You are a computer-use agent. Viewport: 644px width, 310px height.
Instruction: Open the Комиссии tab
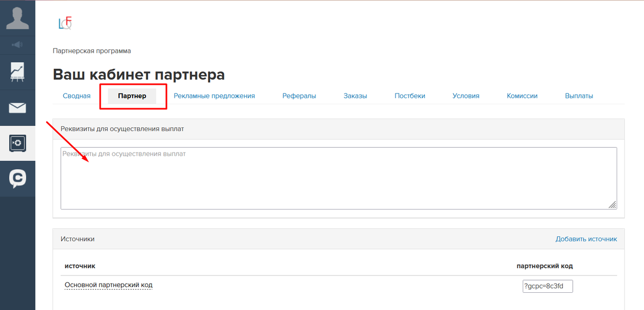coord(522,96)
